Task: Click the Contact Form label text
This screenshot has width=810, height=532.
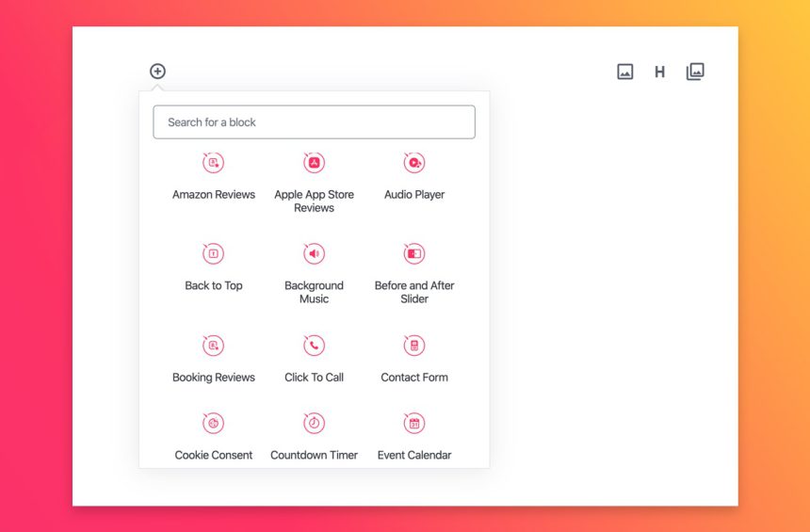Action: [414, 378]
